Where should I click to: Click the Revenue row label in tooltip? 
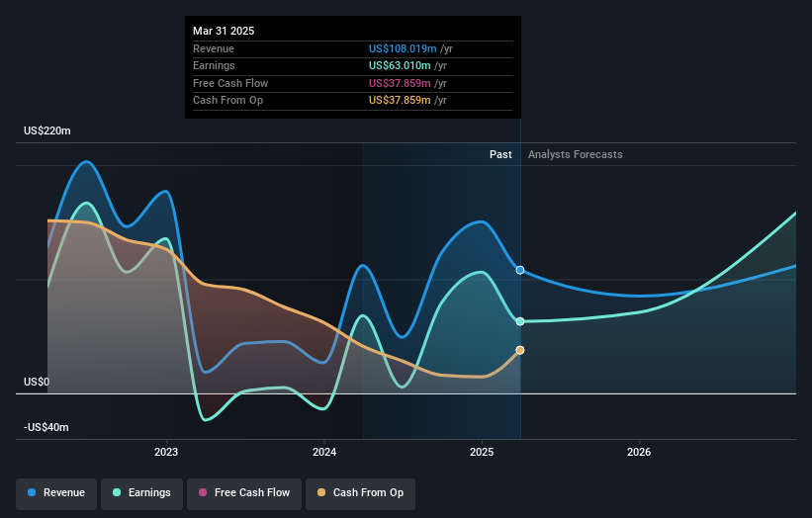point(214,48)
